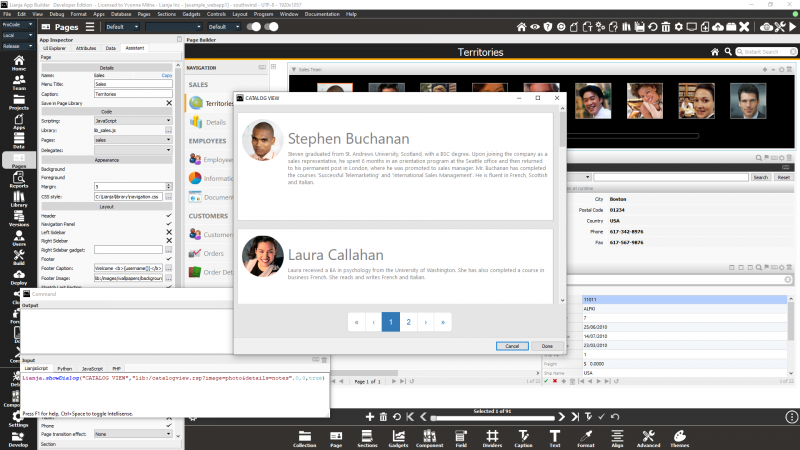
Task: Open the Projects workspace
Action: [x=19, y=102]
